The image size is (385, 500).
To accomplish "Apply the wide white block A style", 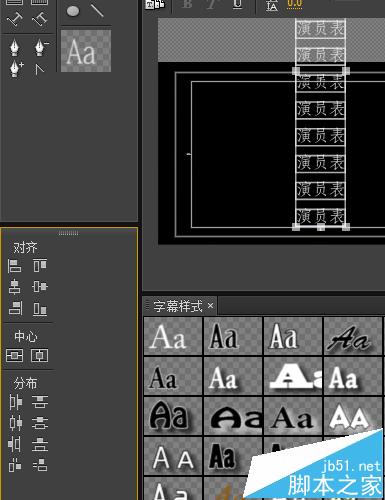I will click(x=293, y=376).
